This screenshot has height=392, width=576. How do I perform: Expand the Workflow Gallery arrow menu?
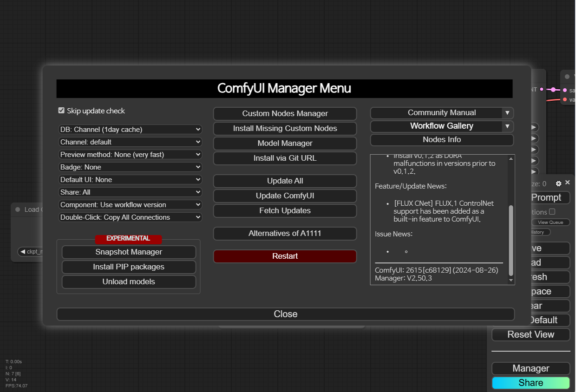pyautogui.click(x=508, y=126)
